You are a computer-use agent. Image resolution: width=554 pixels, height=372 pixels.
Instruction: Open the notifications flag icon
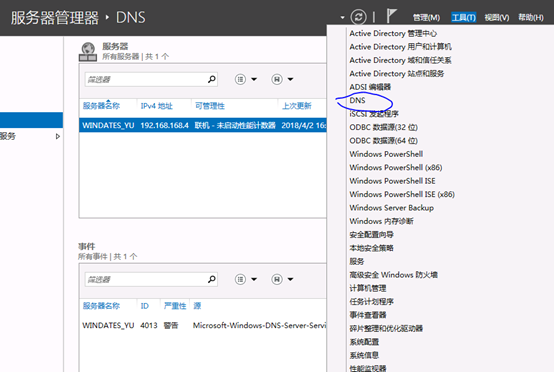point(391,16)
